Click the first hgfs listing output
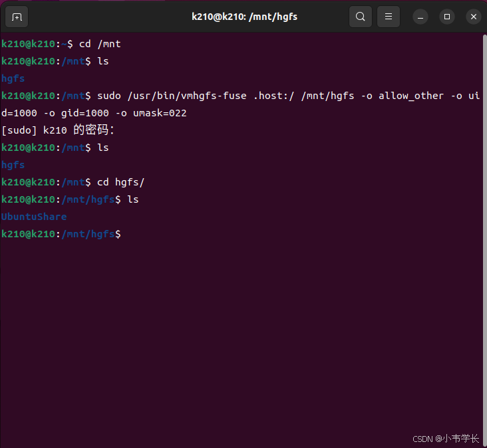Screen dimensions: 487x448 [13, 78]
